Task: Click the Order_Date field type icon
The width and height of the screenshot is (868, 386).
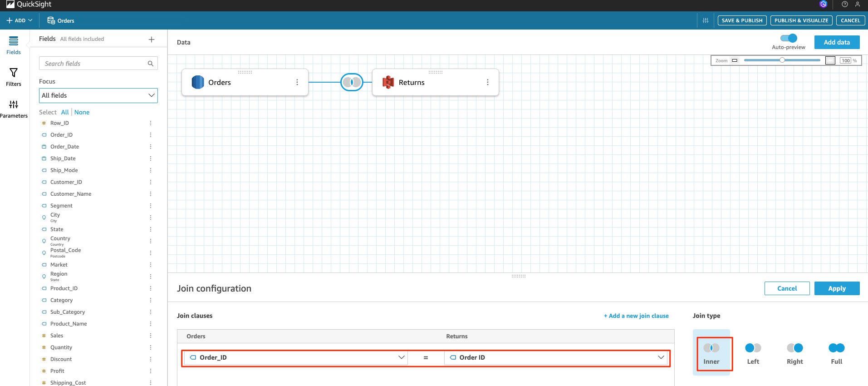Action: click(44, 147)
